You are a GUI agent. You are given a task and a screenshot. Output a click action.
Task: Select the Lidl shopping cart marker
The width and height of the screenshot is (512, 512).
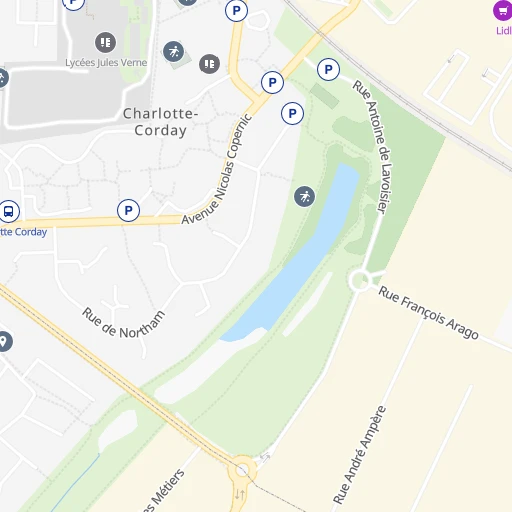click(x=503, y=10)
